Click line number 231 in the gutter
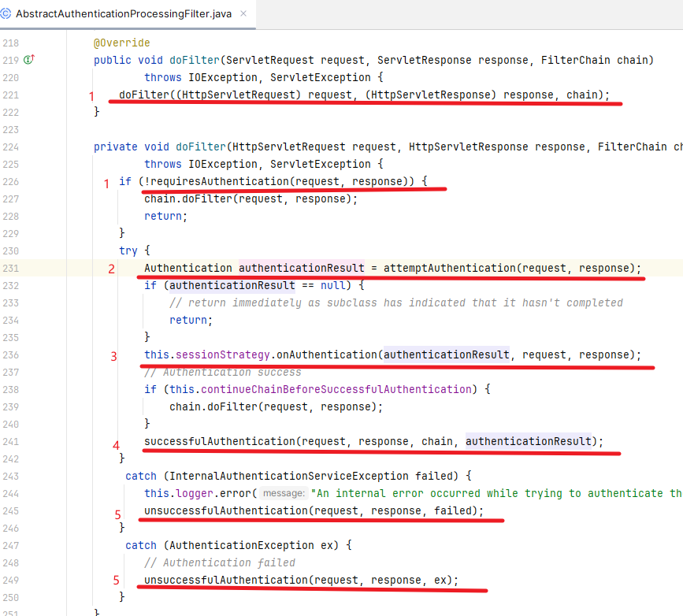Screen dimensions: 683x616 (11, 268)
